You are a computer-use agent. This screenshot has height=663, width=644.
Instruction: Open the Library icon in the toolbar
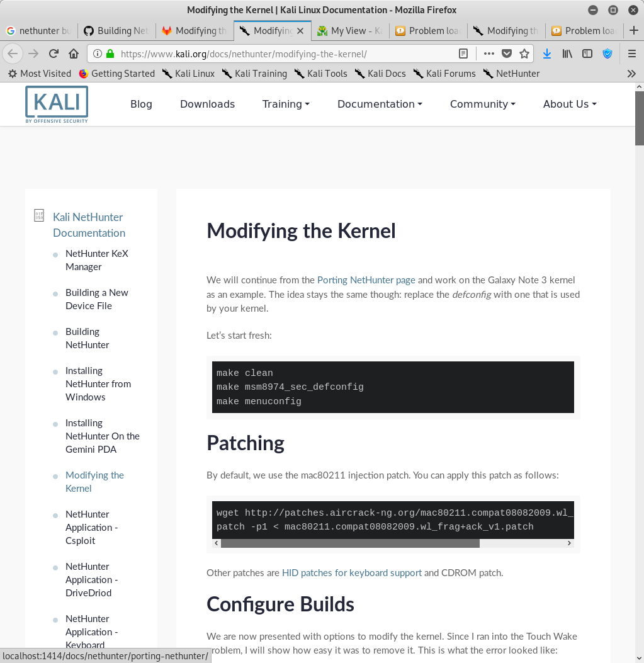[x=567, y=54]
